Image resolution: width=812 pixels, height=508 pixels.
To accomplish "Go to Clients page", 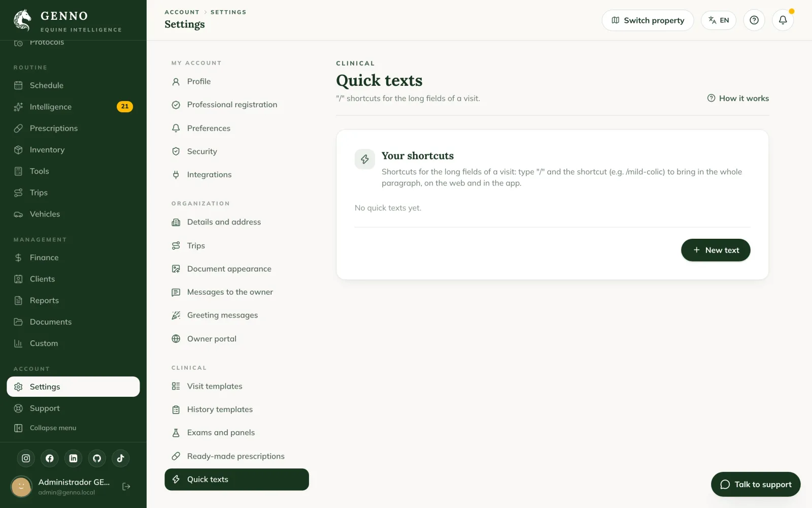I will coord(73,279).
